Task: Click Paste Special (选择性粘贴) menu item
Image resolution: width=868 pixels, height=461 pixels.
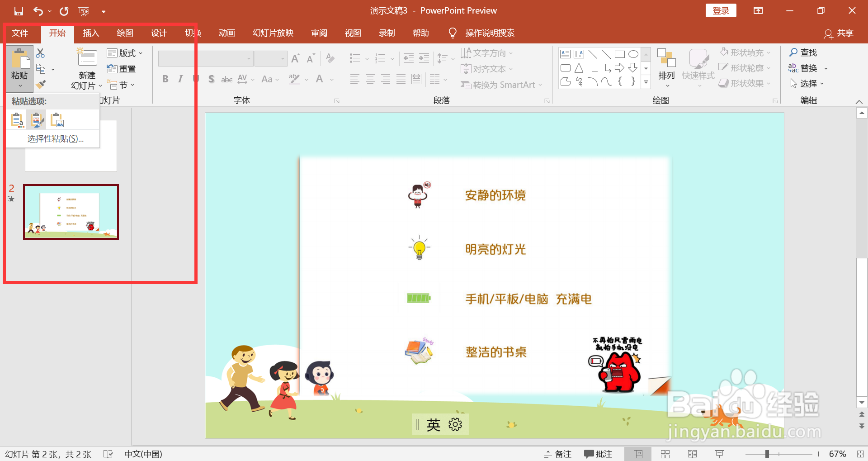Action: [x=55, y=139]
